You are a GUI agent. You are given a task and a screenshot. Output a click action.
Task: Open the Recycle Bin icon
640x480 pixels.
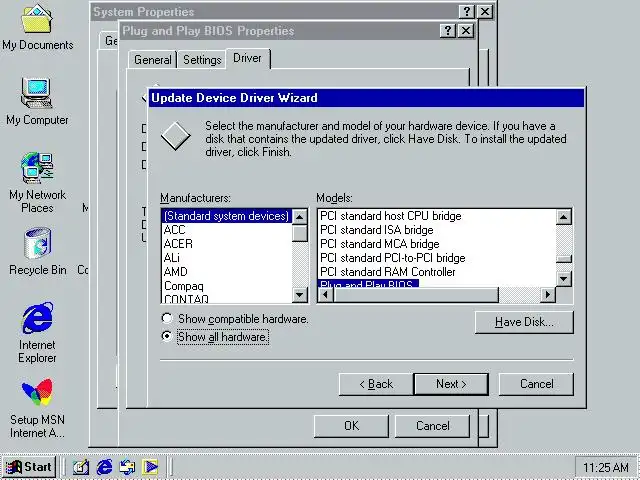click(x=38, y=251)
